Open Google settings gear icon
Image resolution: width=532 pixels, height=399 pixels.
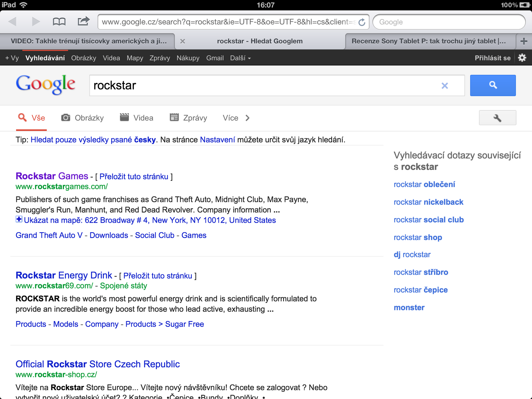pos(522,58)
